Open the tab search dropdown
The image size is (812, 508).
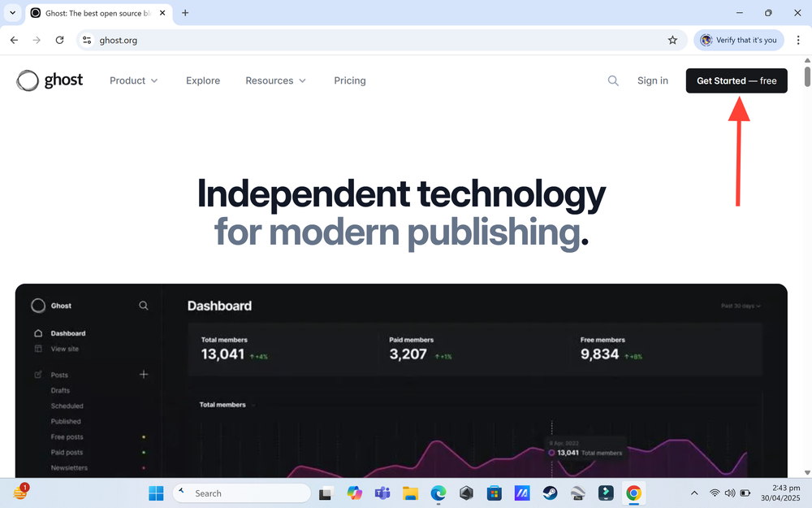[12, 13]
